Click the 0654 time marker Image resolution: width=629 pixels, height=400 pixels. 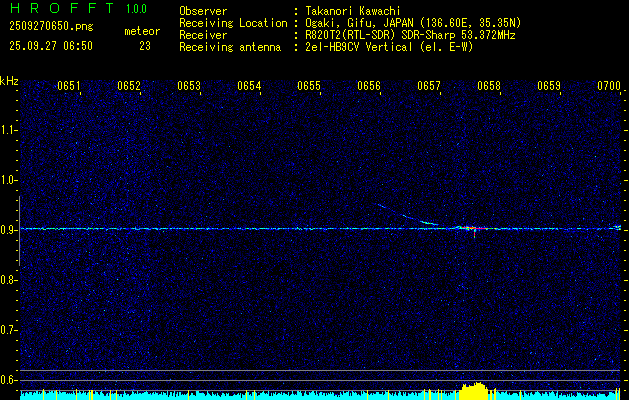pos(249,86)
